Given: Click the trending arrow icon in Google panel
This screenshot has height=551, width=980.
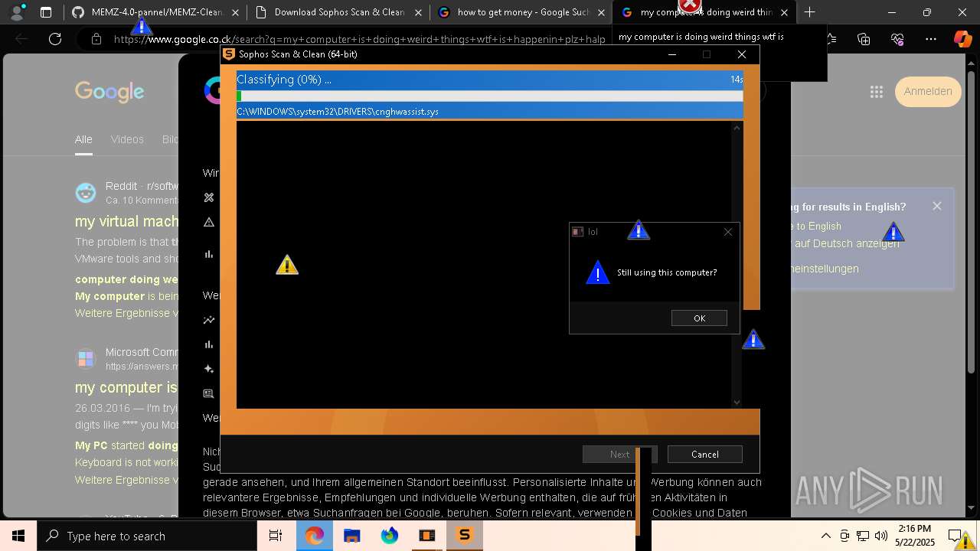Looking at the screenshot, I should [x=208, y=320].
